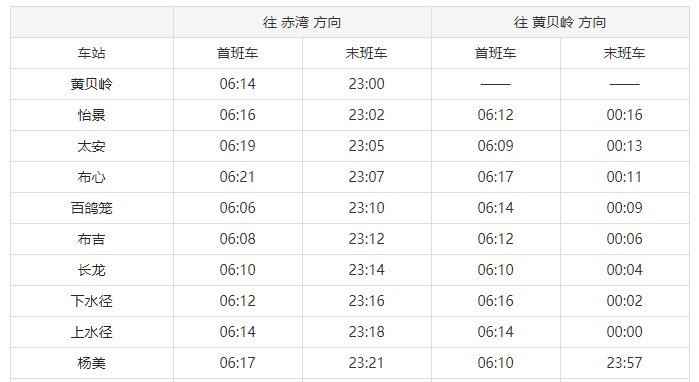Viewport: 699px width, 382px height.
Task: Click the 往 赤湾 方向 header cell
Action: 302,22
